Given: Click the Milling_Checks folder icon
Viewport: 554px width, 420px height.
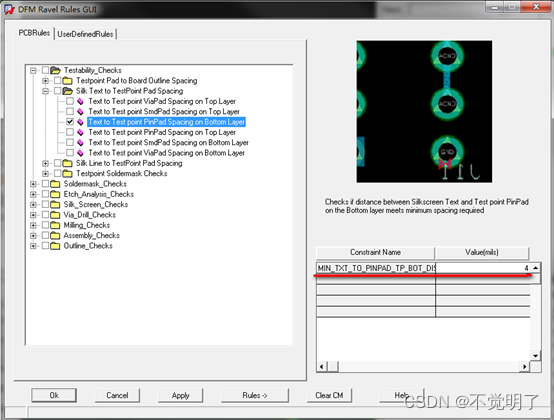Looking at the screenshot, I should (55, 225).
